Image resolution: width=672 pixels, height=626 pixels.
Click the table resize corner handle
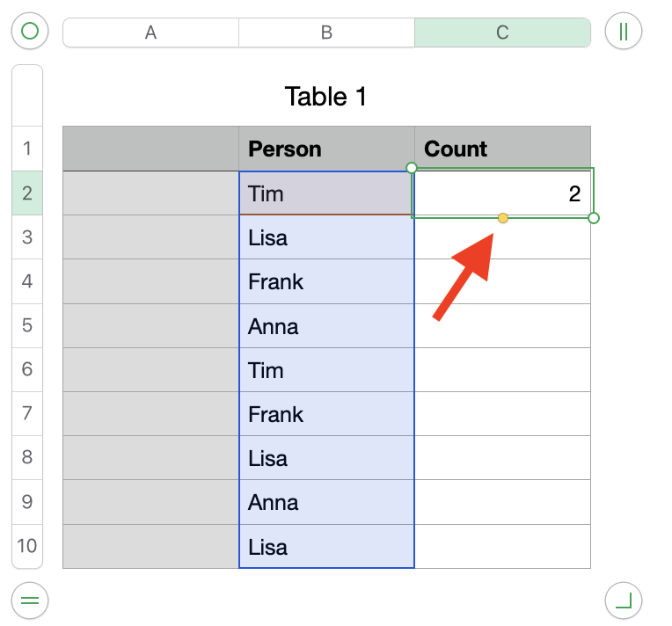[x=624, y=601]
